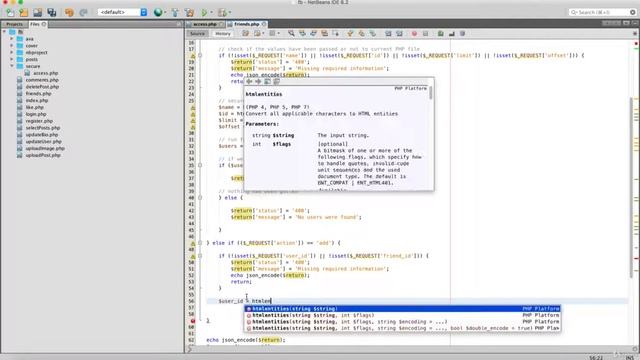Click the red error marker on line 59
This screenshot has width=640, height=360.
click(193, 321)
